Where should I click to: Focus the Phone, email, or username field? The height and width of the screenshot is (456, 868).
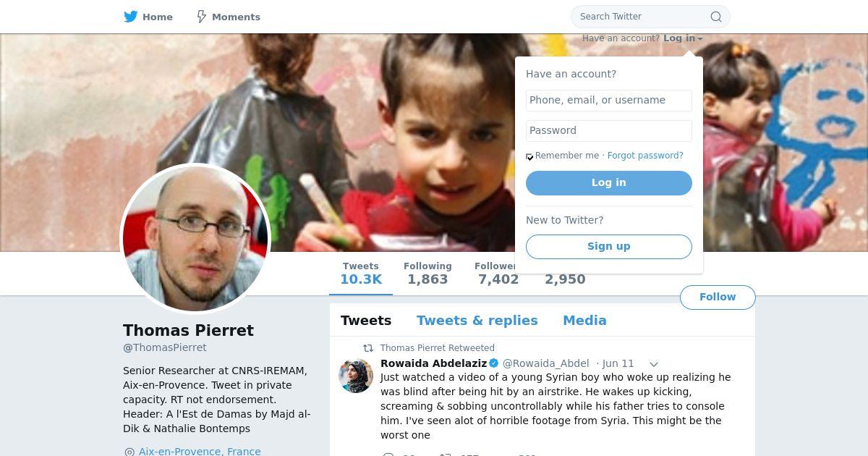click(609, 101)
